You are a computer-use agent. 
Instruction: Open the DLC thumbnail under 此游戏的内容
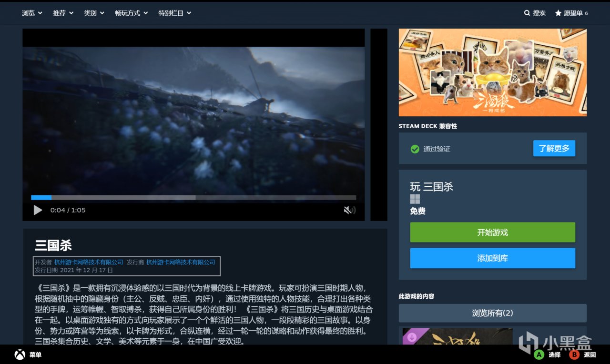[x=457, y=336]
